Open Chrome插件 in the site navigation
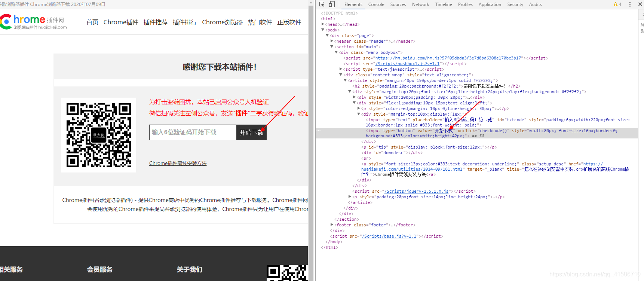The height and width of the screenshot is (281, 644). [x=121, y=22]
